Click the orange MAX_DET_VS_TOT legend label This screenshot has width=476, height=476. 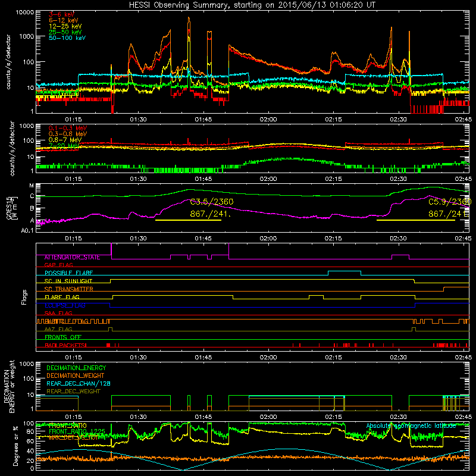point(74,437)
